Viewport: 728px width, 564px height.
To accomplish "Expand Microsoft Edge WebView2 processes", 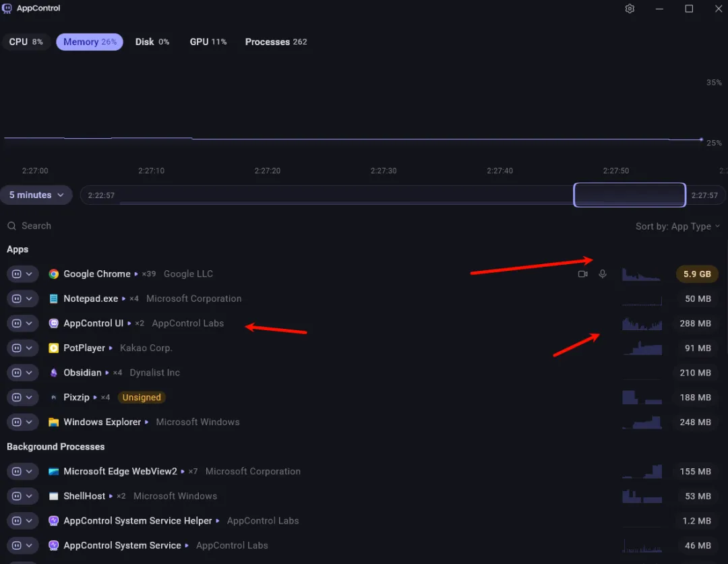I will coord(183,471).
